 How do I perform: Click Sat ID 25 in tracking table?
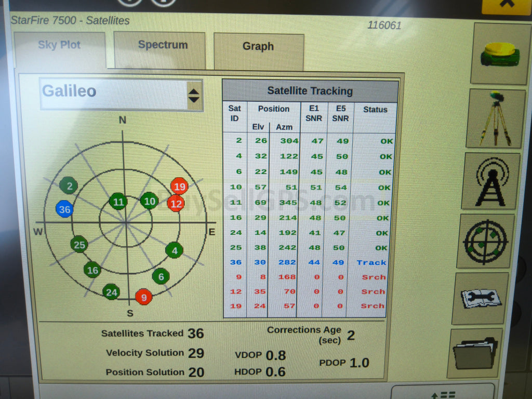(x=236, y=247)
